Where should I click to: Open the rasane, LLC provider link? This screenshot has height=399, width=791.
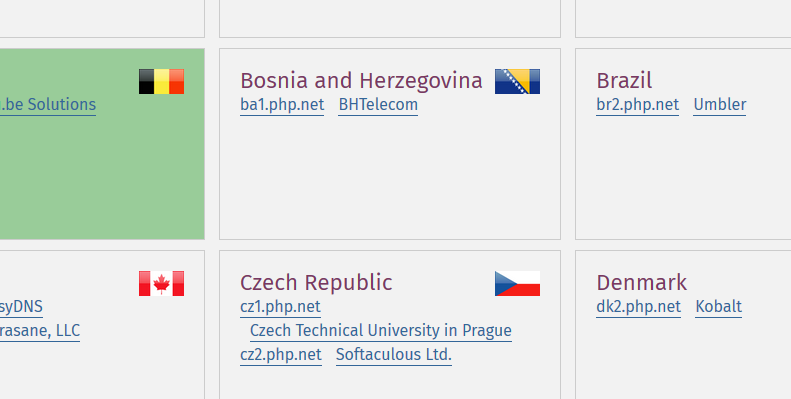[40, 331]
